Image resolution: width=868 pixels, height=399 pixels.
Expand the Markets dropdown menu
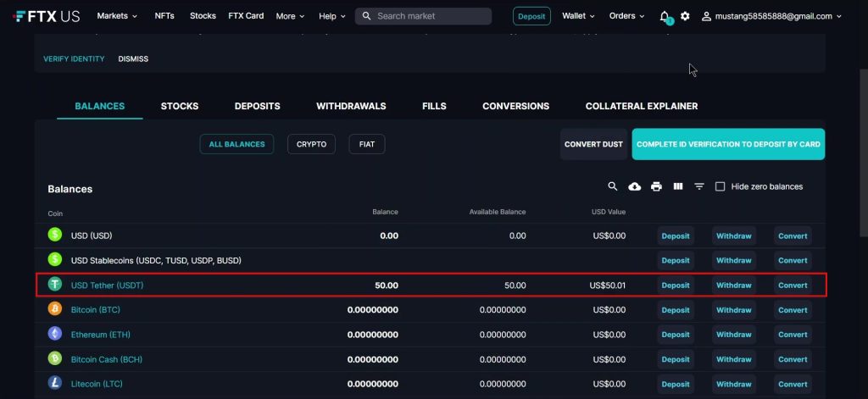click(x=117, y=16)
